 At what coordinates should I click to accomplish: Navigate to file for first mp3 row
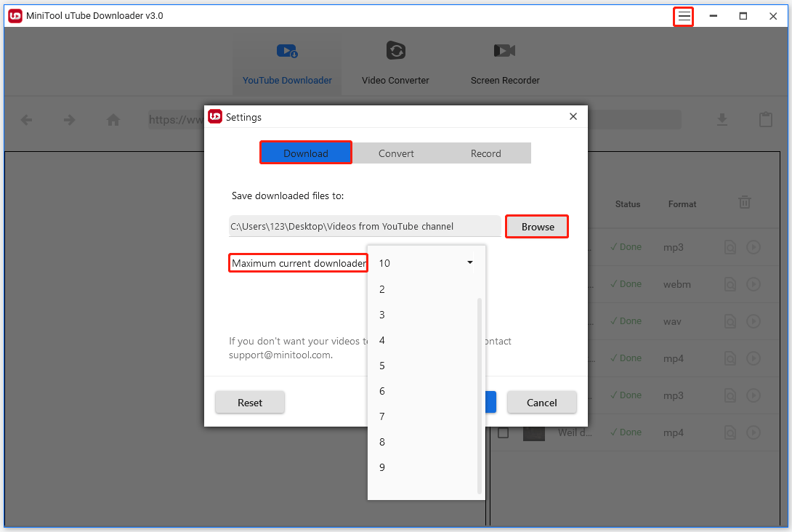(730, 247)
